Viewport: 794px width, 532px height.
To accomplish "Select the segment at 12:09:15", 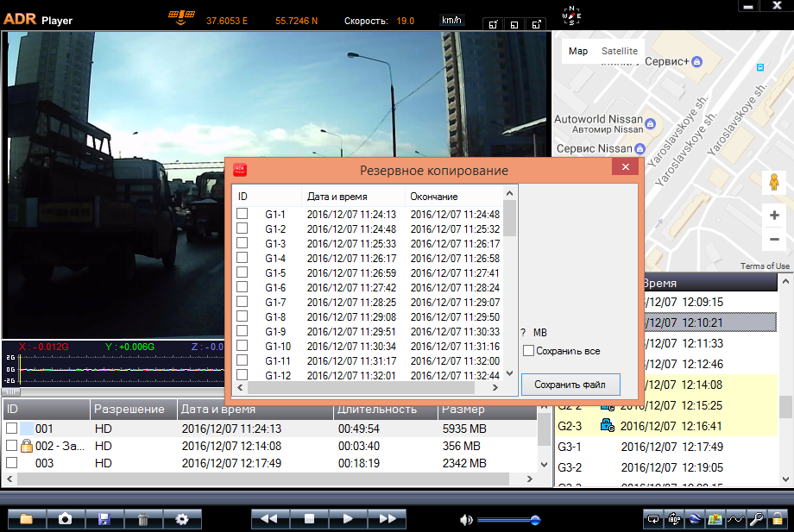I will coord(710,302).
